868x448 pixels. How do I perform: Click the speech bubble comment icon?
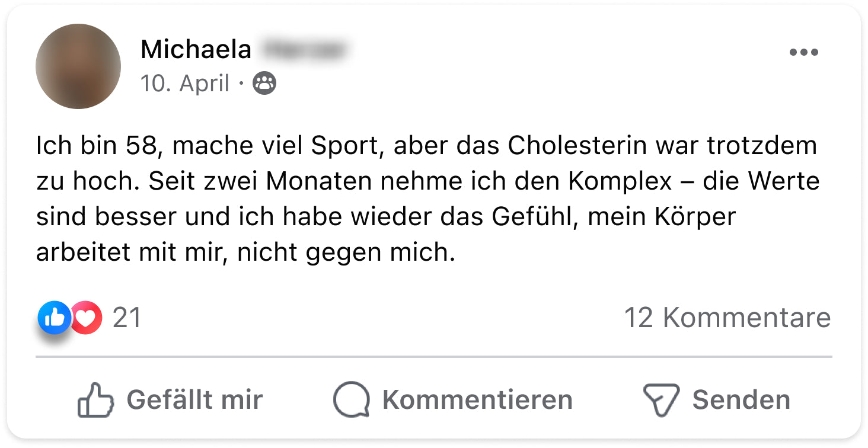pos(351,400)
